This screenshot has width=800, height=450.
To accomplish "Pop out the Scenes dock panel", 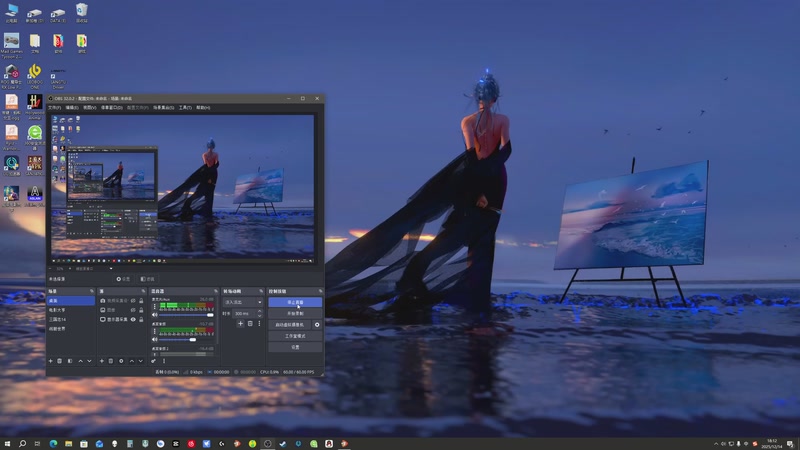I will tap(92, 291).
